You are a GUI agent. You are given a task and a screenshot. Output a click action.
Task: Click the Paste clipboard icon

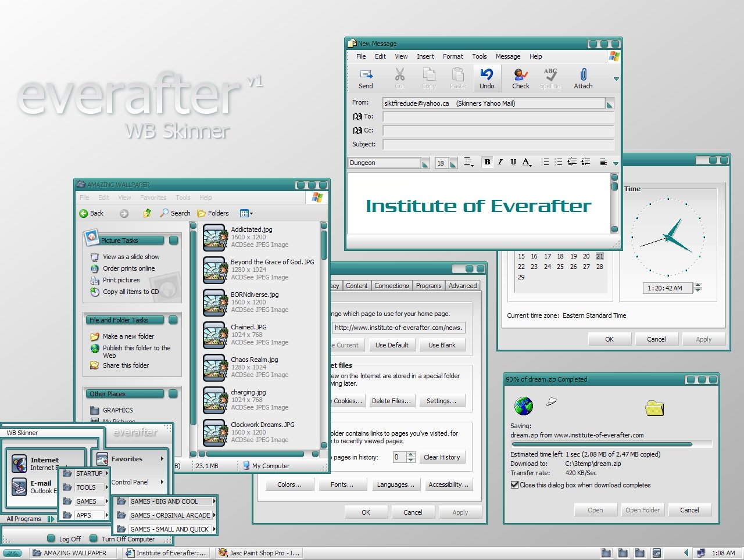click(458, 74)
